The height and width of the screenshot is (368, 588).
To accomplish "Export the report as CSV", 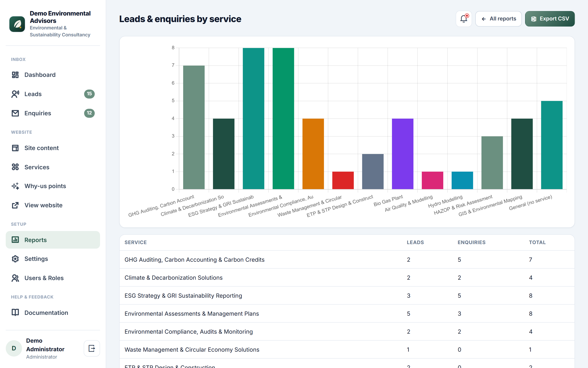I will 550,19.
